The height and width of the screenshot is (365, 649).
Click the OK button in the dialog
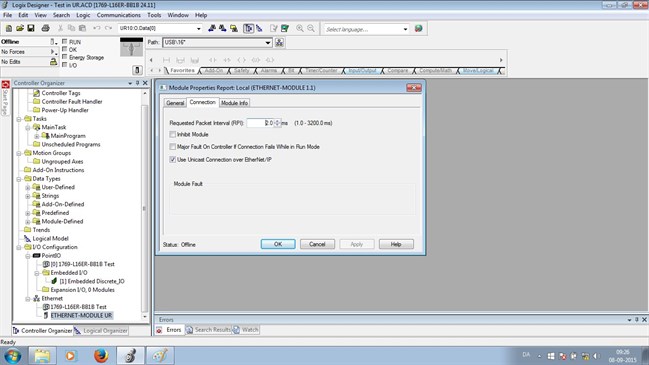278,244
